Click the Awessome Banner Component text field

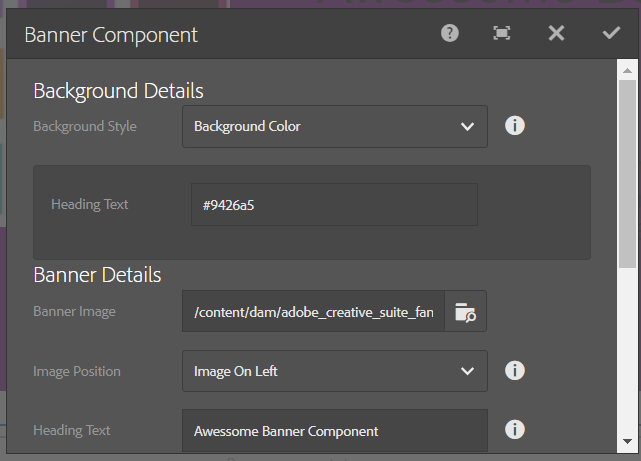[x=334, y=431]
